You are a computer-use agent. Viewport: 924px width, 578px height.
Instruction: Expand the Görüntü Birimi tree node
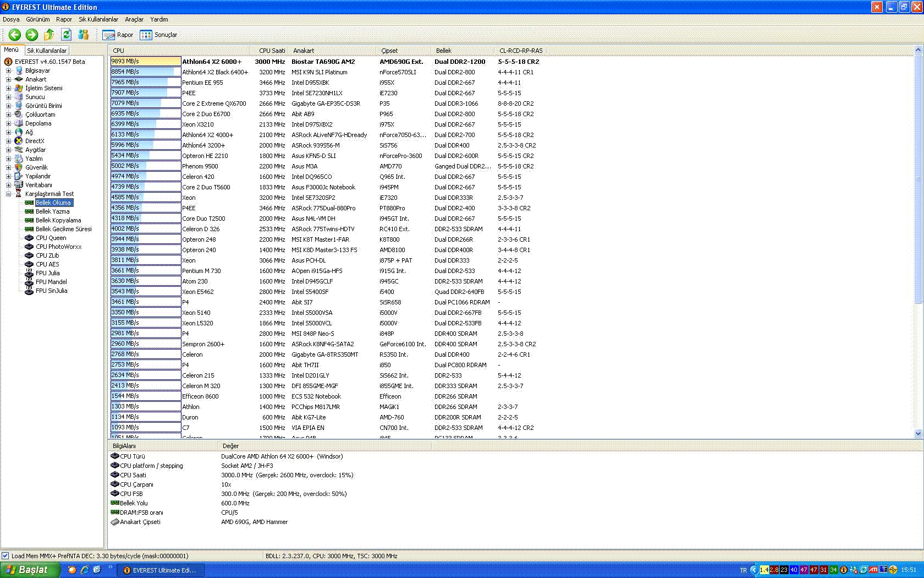[x=8, y=106]
